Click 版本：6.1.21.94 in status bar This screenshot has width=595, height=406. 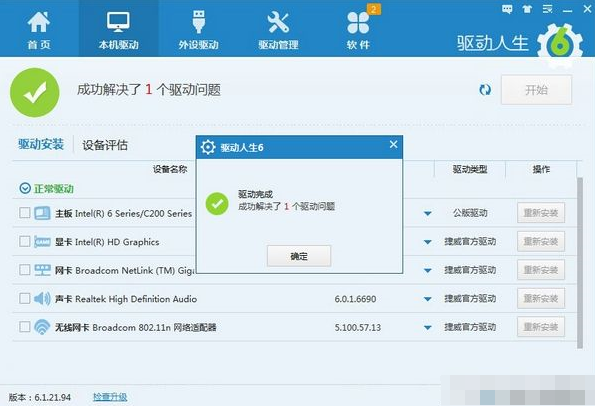click(39, 397)
